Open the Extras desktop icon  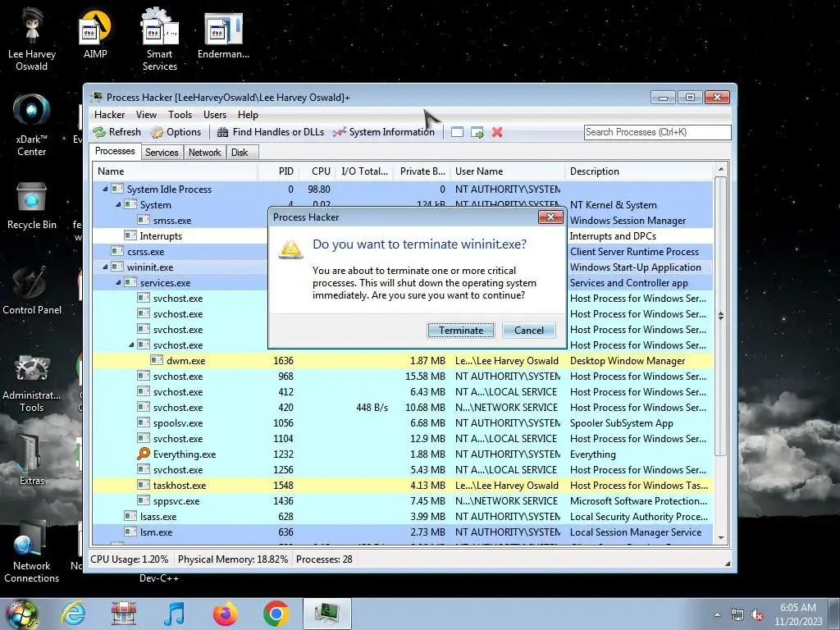point(32,459)
